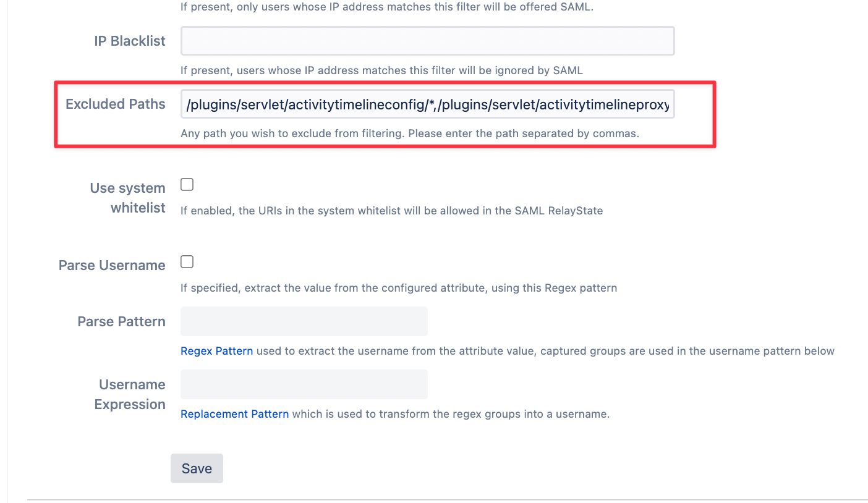Click the IP Blacklist text field
The image size is (868, 503).
click(427, 41)
